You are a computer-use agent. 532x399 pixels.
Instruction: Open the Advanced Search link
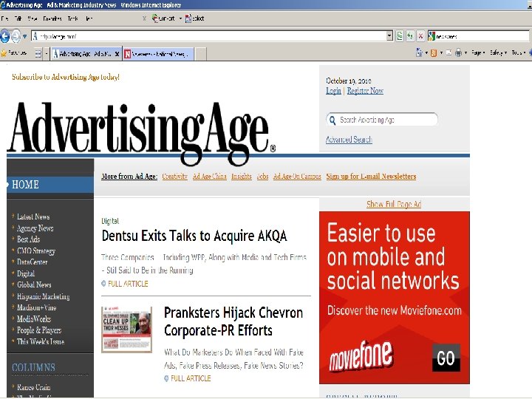click(x=349, y=140)
